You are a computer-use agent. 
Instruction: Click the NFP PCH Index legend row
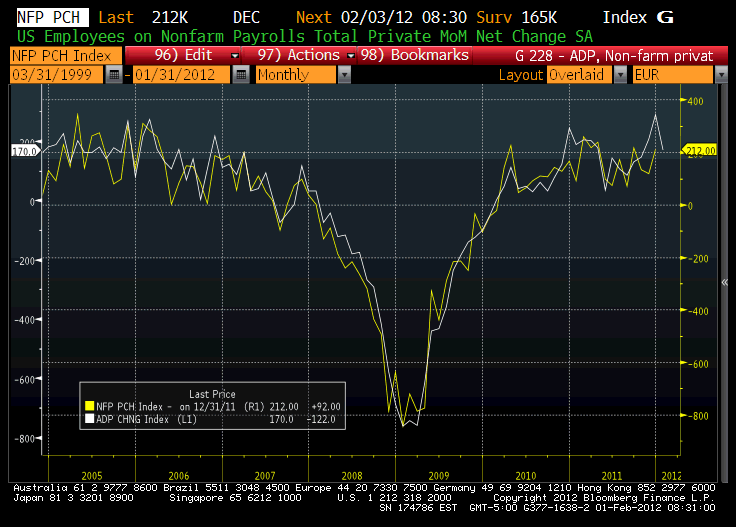(213, 406)
